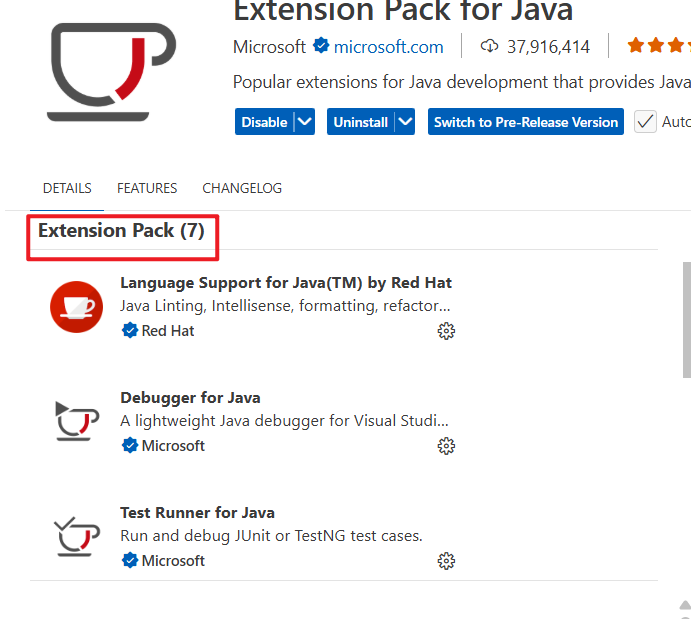Expand the Disable button dropdown arrow

click(305, 122)
